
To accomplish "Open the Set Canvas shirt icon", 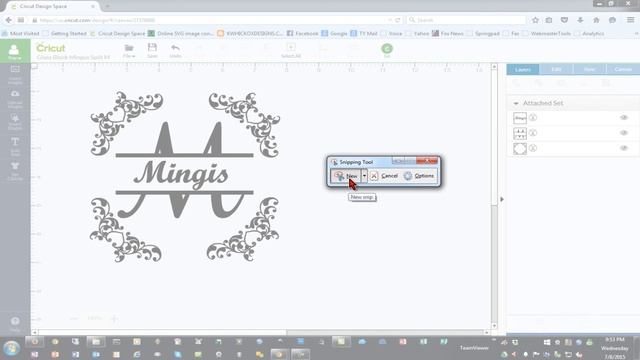I will point(15,171).
